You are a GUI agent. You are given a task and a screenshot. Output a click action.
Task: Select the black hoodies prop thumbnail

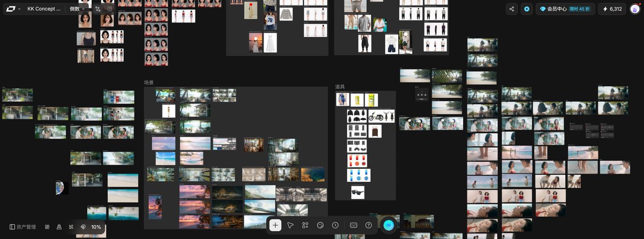pyautogui.click(x=357, y=116)
